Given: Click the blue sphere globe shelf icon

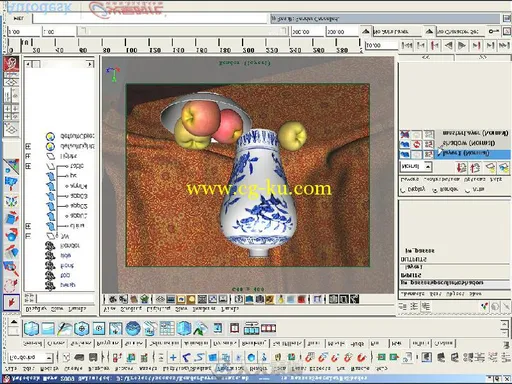Looking at the screenshot, I should pyautogui.click(x=133, y=329).
